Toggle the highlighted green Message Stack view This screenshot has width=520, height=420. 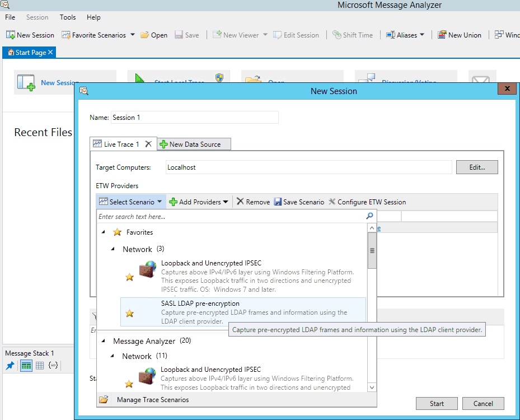26,366
